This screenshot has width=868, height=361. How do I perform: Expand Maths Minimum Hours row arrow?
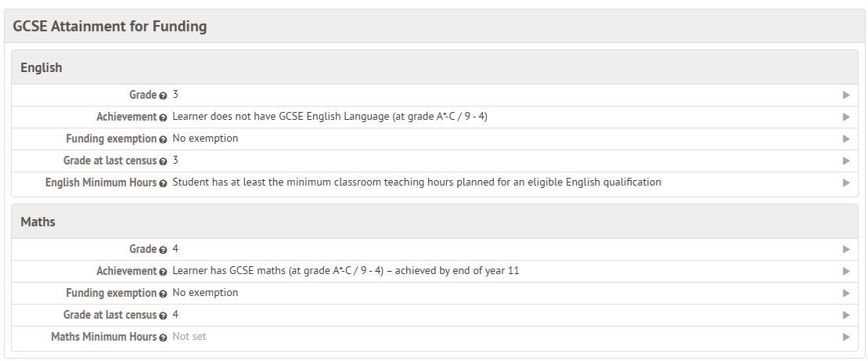[x=846, y=337]
